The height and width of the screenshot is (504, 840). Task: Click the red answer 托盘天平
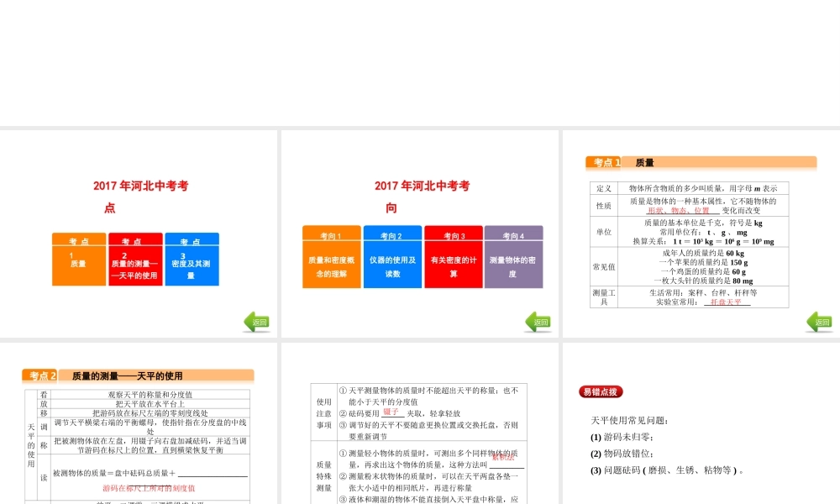tap(726, 302)
